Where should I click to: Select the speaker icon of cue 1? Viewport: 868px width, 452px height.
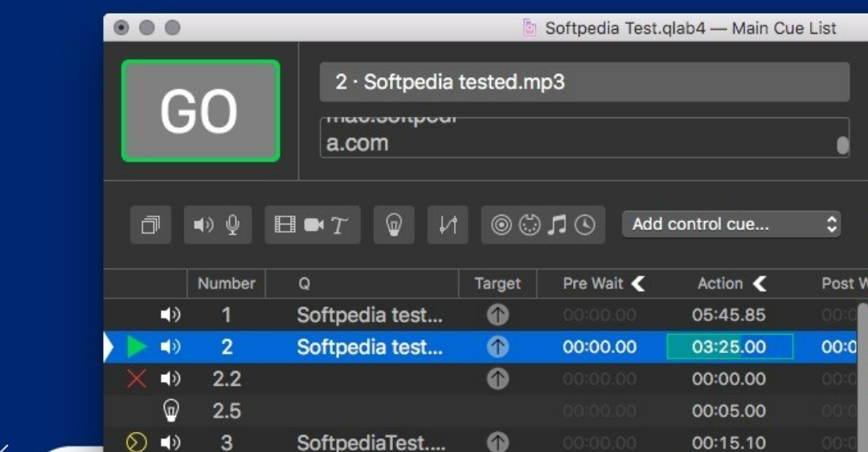pos(170,315)
